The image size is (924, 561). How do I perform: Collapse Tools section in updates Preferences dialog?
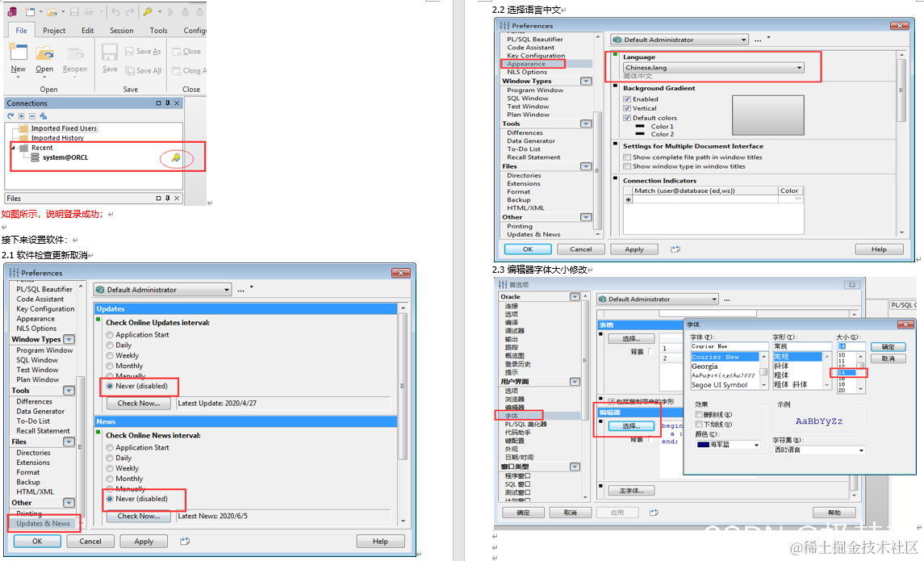[x=69, y=391]
